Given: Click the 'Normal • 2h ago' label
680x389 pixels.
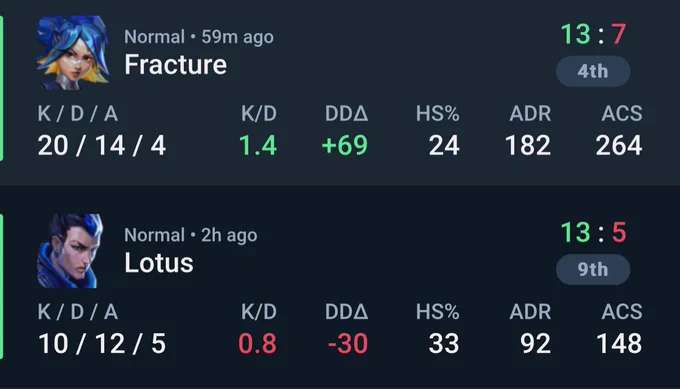Looking at the screenshot, I should tap(190, 235).
